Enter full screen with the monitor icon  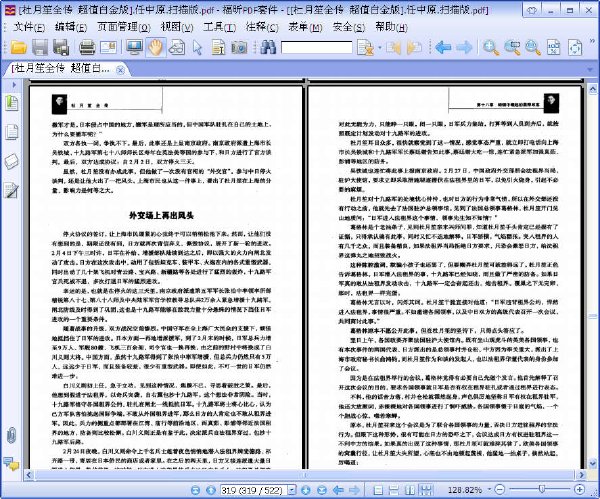pos(134,47)
